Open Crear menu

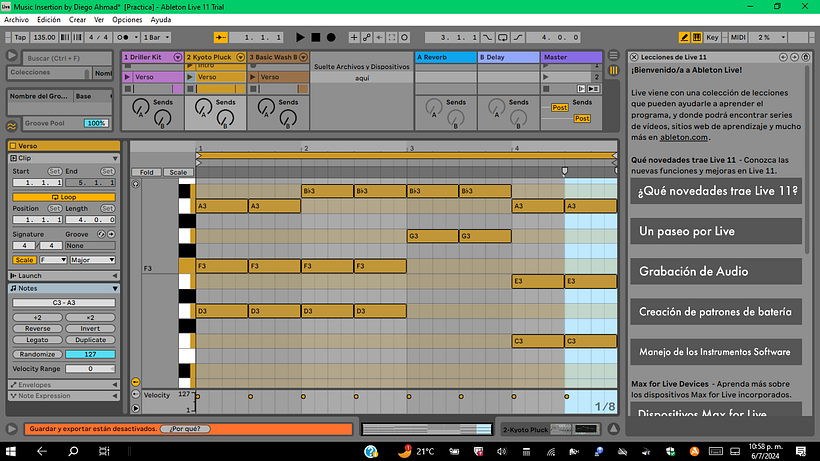[77, 19]
